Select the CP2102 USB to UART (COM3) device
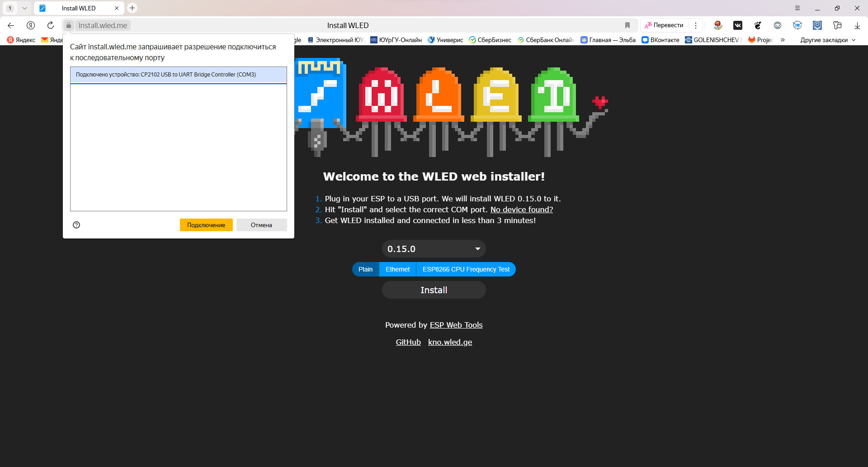The image size is (868, 467). pos(178,75)
